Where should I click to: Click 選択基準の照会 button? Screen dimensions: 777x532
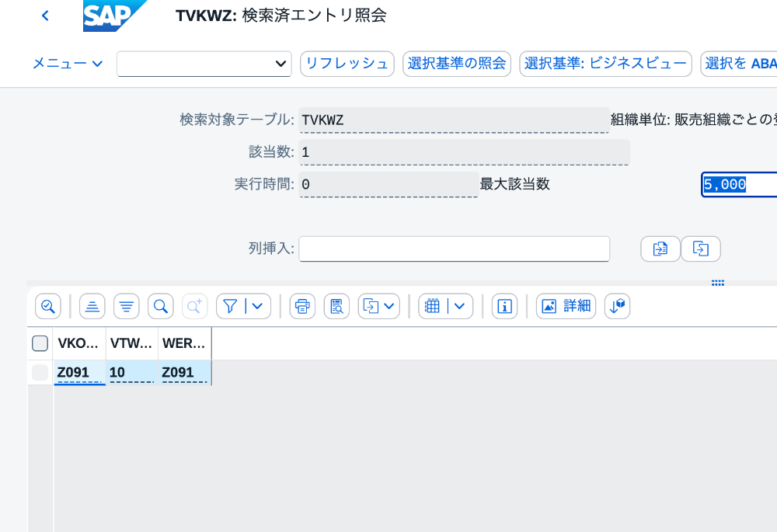click(x=456, y=64)
